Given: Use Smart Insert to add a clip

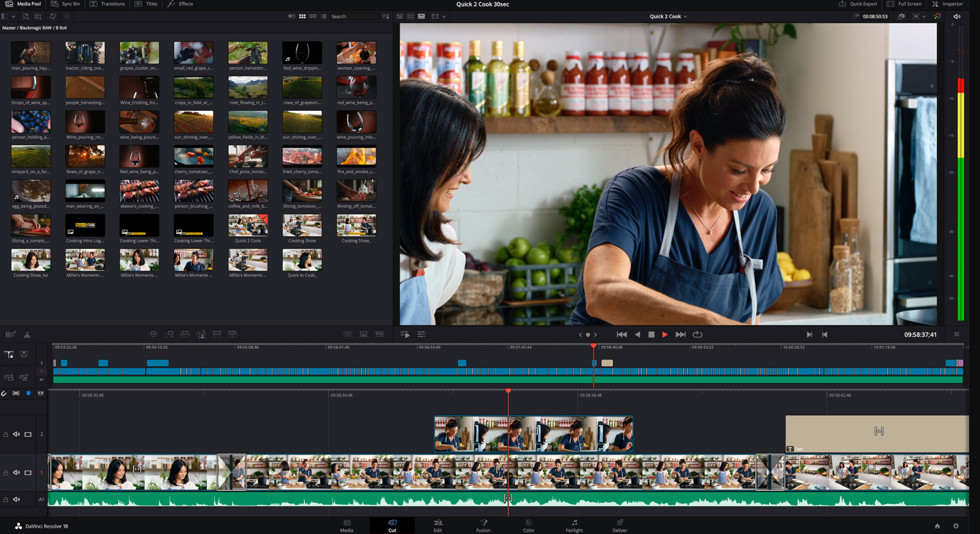Looking at the screenshot, I should 153,335.
